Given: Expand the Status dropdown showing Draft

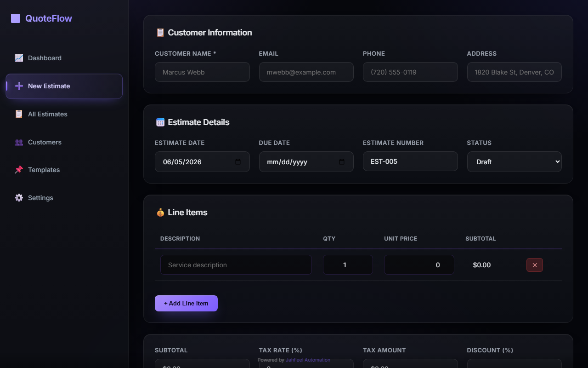Looking at the screenshot, I should 514,162.
